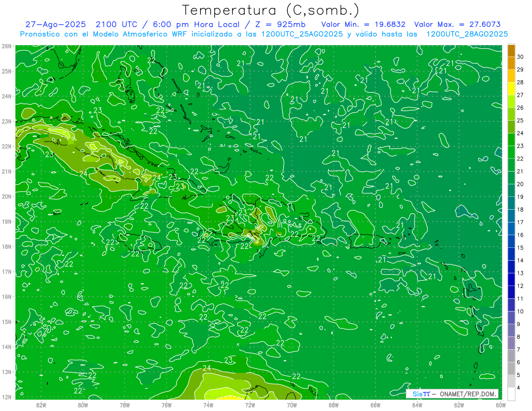Click the '13N' latitude axis label

[x=6, y=372]
